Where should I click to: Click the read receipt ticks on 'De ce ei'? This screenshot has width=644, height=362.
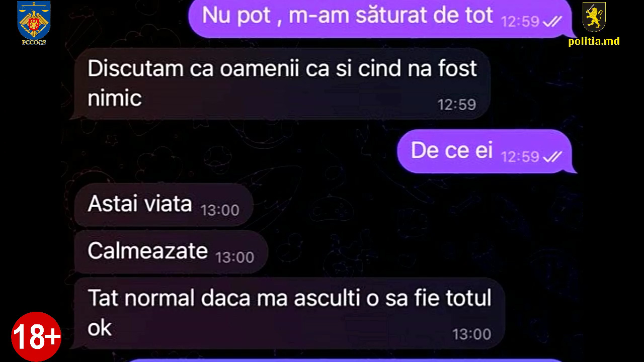pyautogui.click(x=552, y=157)
